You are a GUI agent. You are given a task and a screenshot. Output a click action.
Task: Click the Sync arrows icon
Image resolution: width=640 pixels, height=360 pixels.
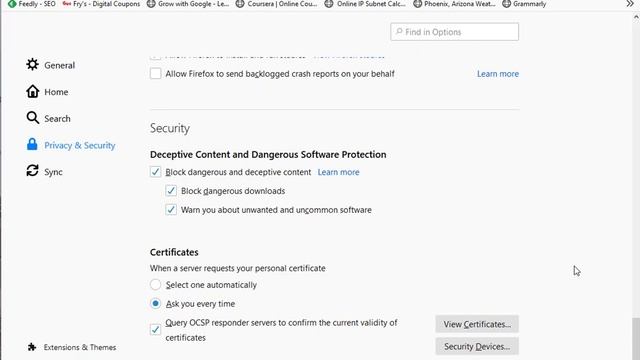32,171
